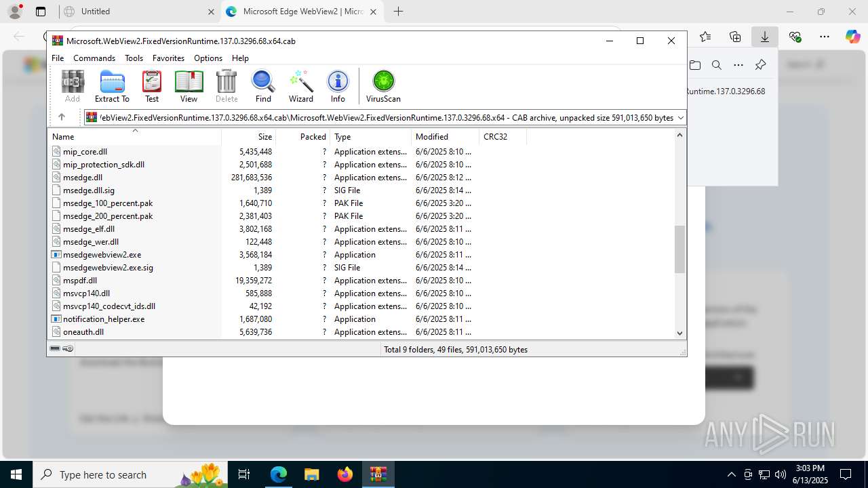The image size is (868, 488).
Task: Click the Delete trash icon
Action: coord(226,86)
